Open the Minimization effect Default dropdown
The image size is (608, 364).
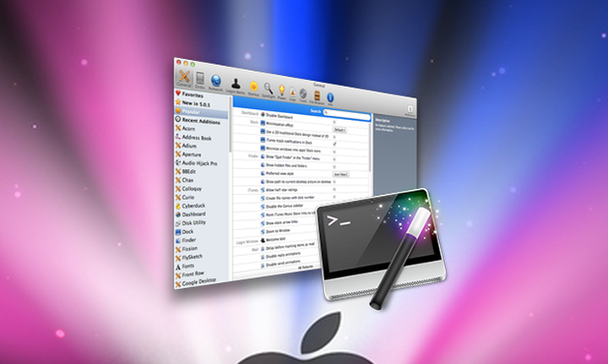click(x=339, y=130)
